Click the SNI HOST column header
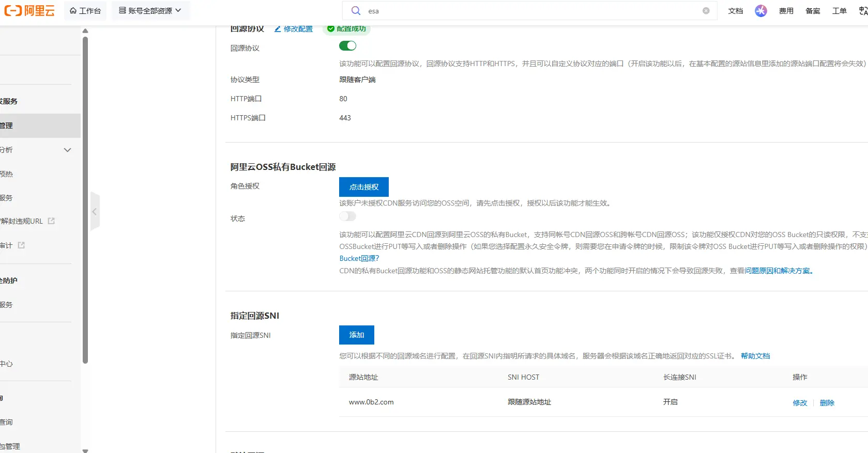This screenshot has height=453, width=868. click(523, 377)
